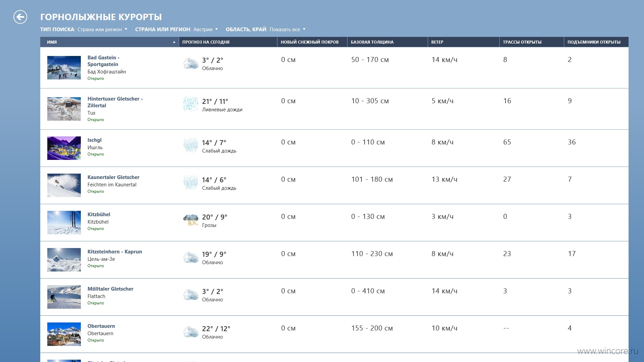Select the Flattach location text
Viewport: 644px width, 362px height.
click(96, 296)
